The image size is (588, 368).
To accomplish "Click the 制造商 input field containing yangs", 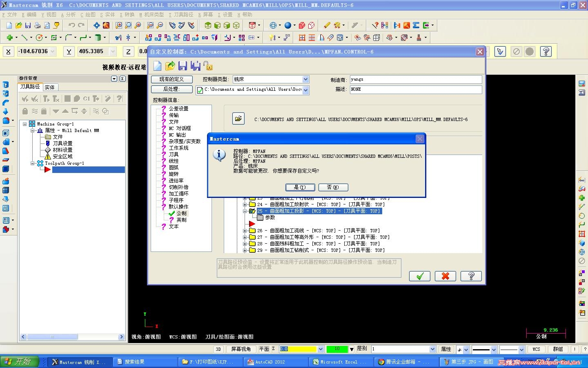I will (x=416, y=79).
